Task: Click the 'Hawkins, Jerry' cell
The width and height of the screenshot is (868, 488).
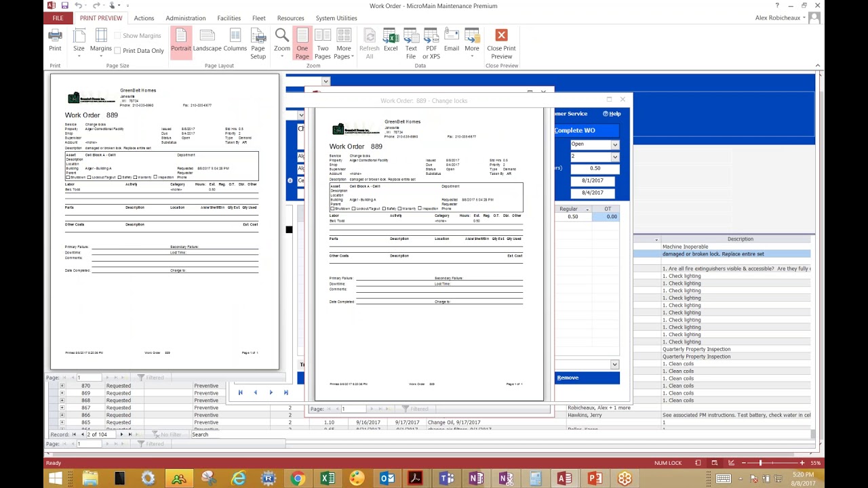Action: click(613, 415)
